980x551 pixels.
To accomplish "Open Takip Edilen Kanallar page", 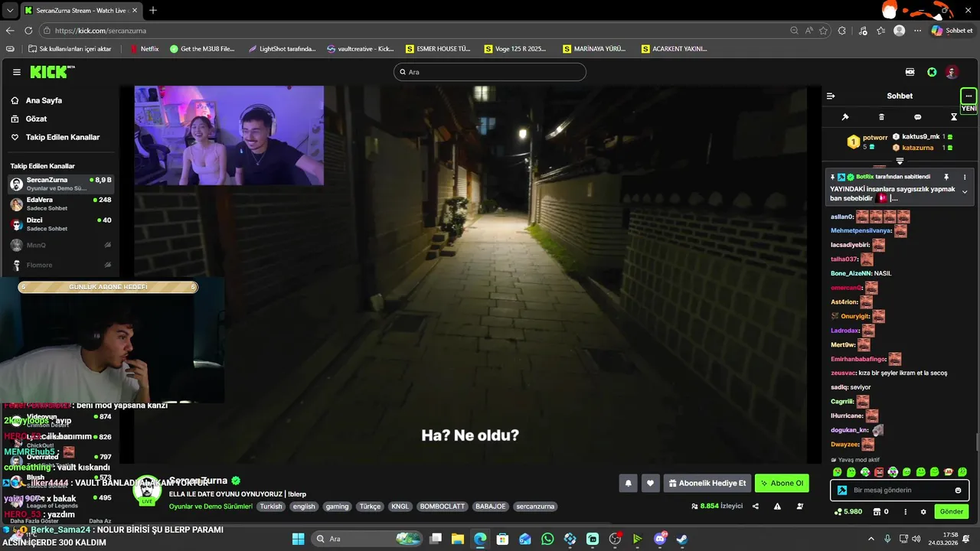I will [63, 137].
